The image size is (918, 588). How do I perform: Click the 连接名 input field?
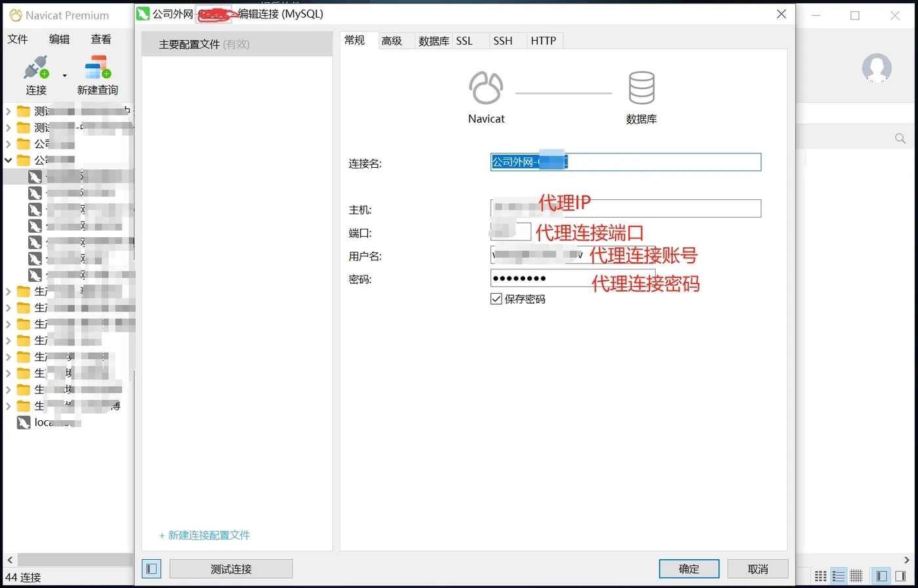point(626,162)
